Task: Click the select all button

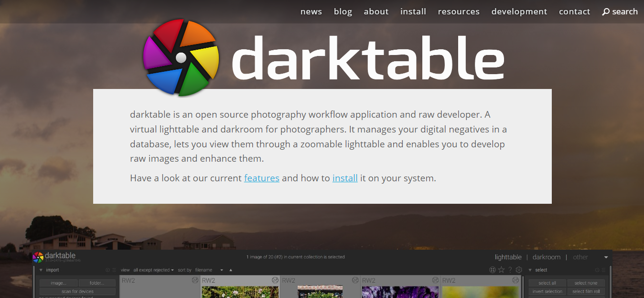Action: pos(547,283)
